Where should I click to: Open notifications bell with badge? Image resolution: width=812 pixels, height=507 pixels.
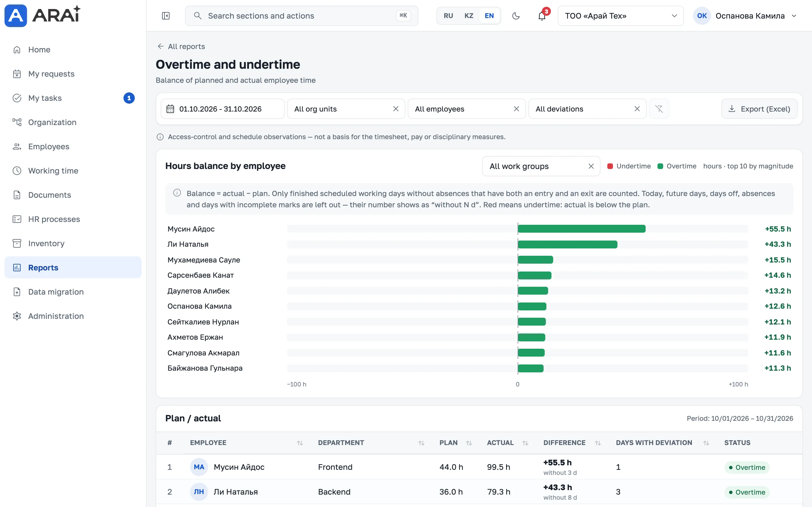tap(542, 16)
